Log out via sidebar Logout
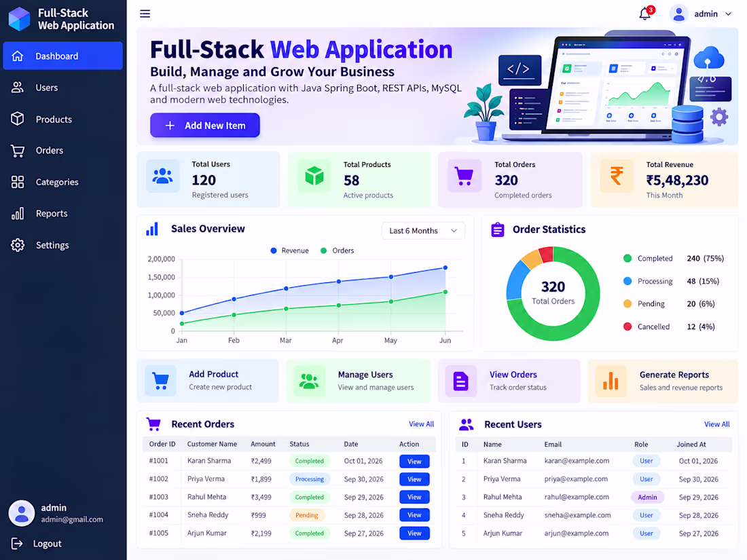Image resolution: width=747 pixels, height=560 pixels. (37, 544)
